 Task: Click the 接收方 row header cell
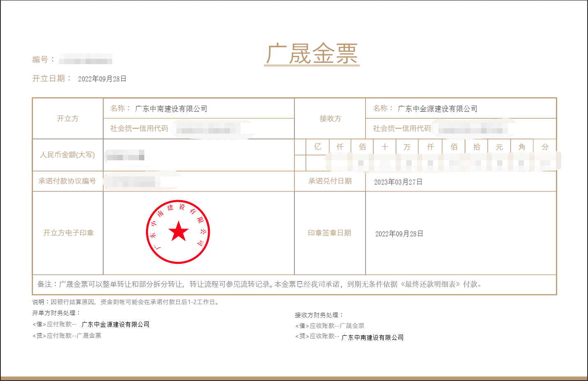tap(330, 119)
